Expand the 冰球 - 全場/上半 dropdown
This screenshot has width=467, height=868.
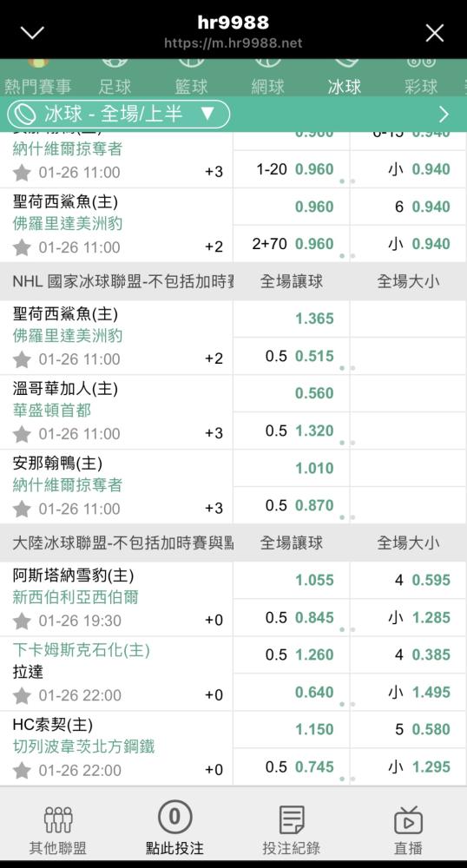118,115
